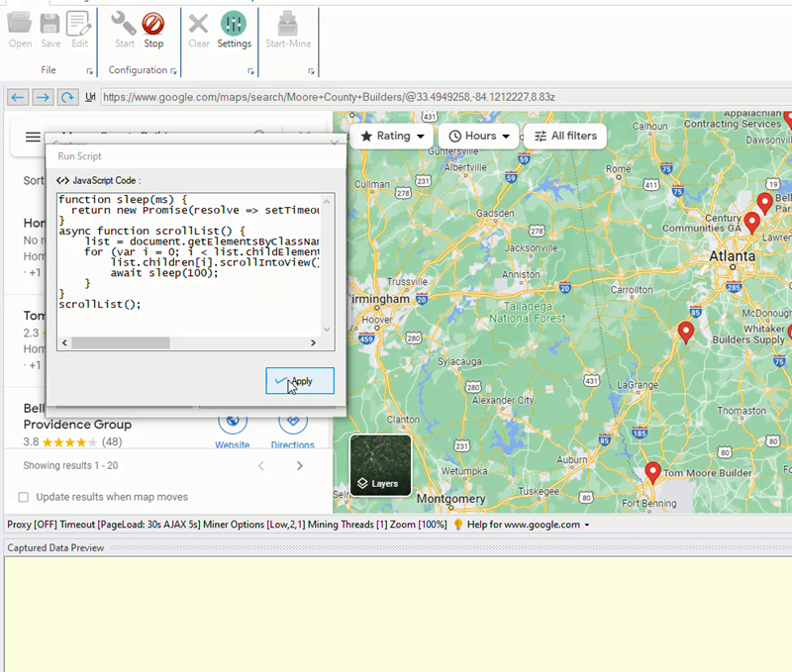Click the browser back arrow button
This screenshot has height=672, width=792.
[17, 97]
